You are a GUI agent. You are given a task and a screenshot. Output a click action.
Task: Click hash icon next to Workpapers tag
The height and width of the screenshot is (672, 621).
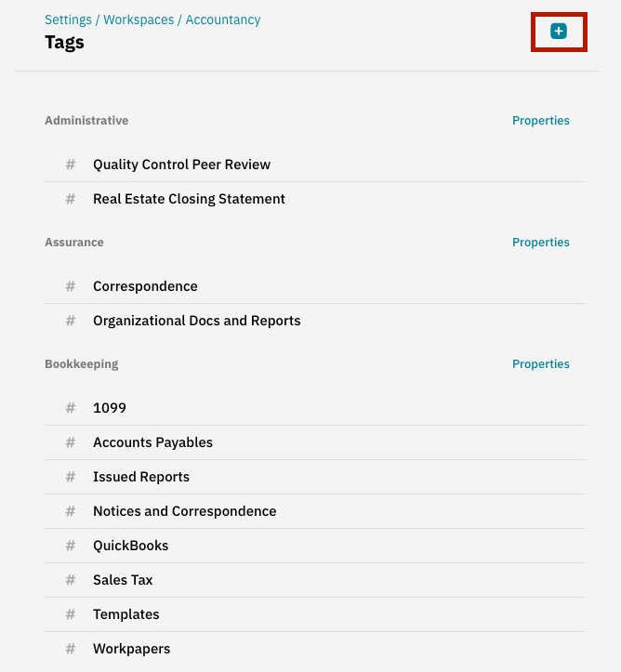pyautogui.click(x=71, y=649)
